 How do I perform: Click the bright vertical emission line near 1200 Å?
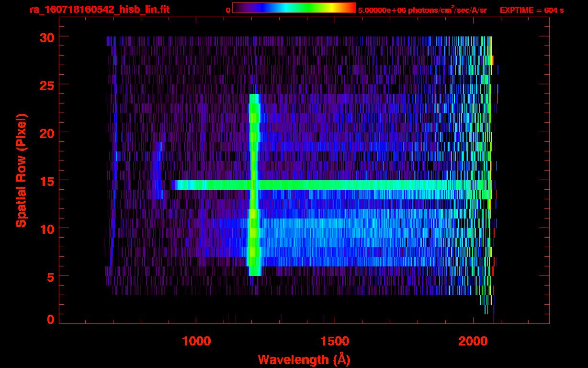tap(254, 144)
